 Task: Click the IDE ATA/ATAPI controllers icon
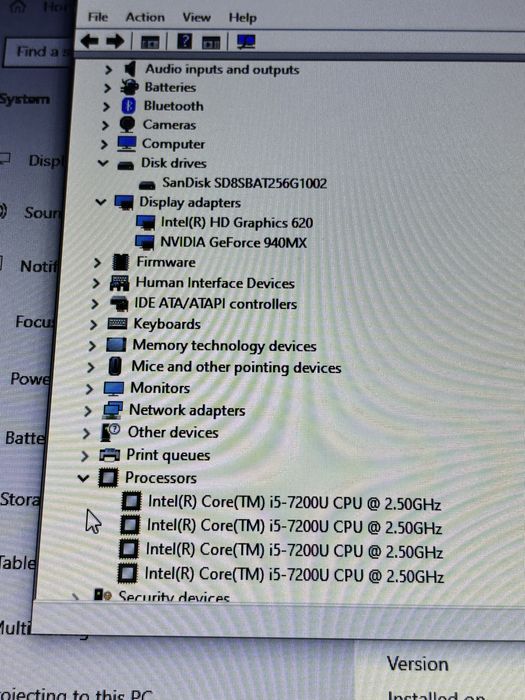coord(119,304)
